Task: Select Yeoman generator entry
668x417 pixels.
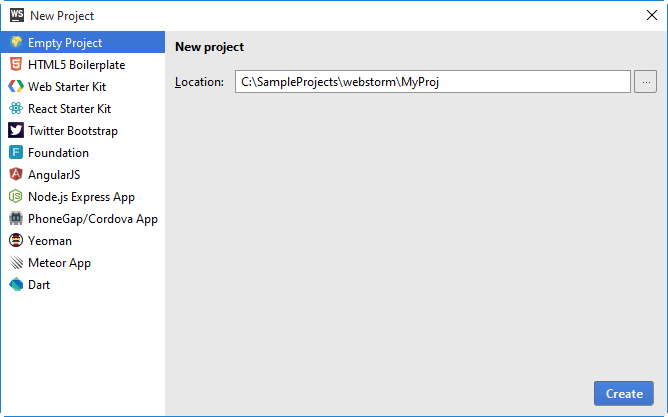Action: [x=50, y=241]
